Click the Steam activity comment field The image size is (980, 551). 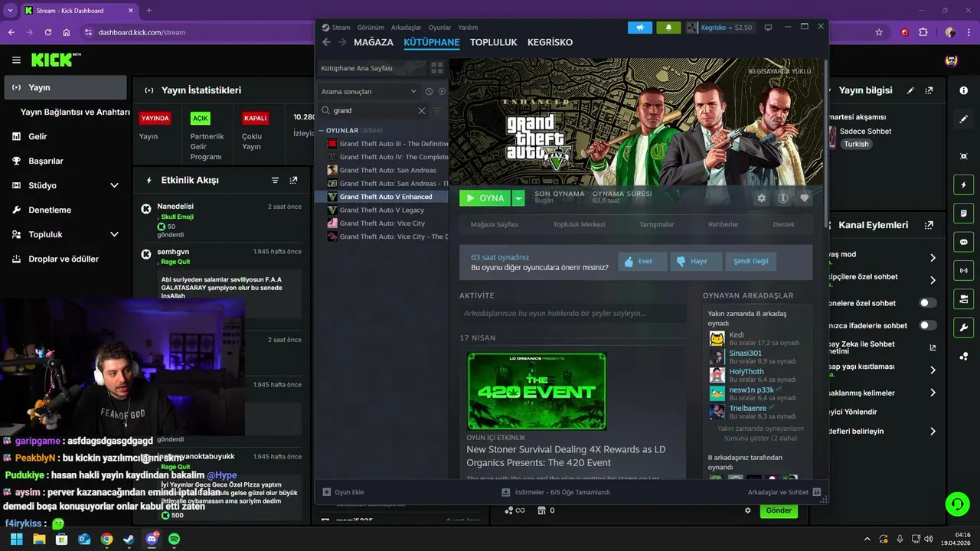573,313
